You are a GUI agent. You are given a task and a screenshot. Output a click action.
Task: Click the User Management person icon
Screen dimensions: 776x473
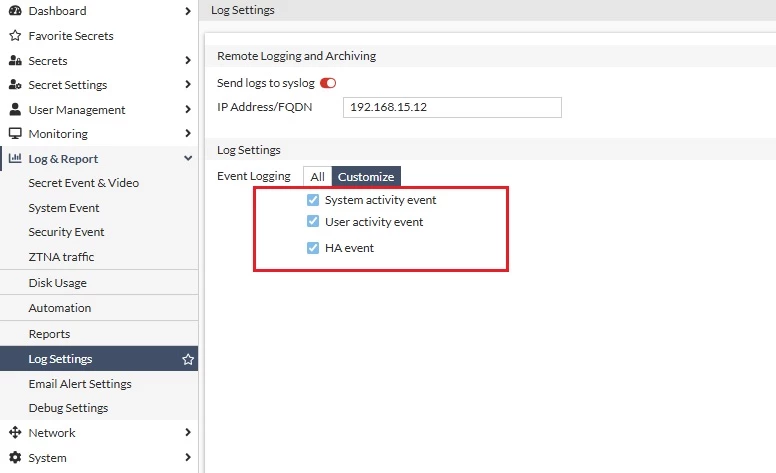pyautogui.click(x=15, y=109)
